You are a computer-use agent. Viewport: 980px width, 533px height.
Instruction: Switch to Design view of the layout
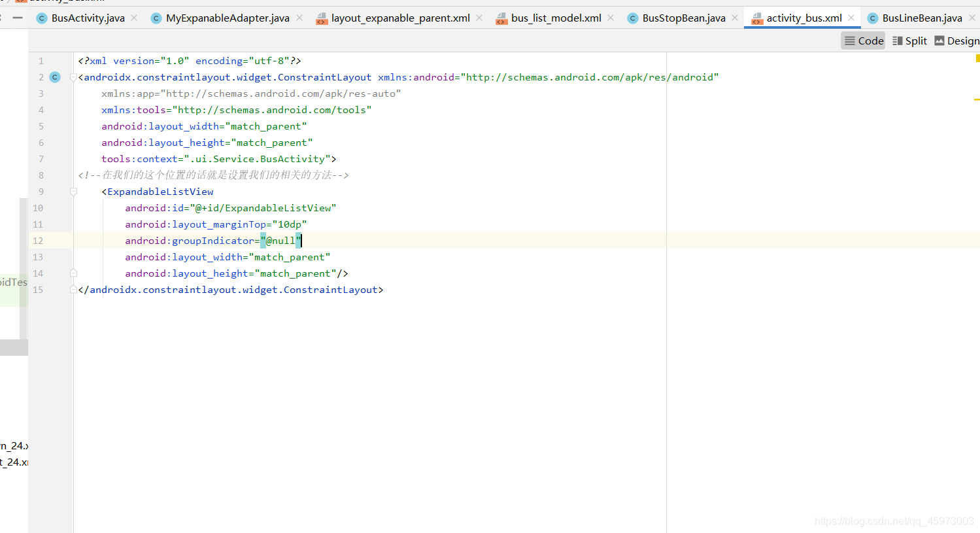click(956, 40)
